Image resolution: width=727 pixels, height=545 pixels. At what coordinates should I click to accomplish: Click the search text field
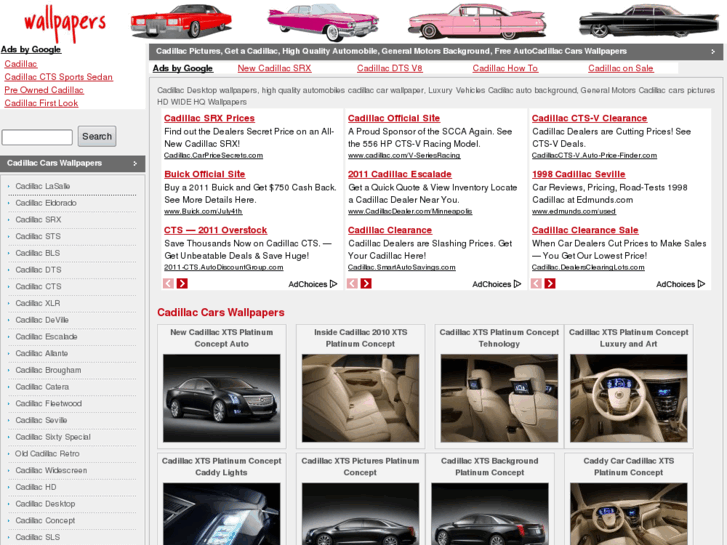coord(37,137)
